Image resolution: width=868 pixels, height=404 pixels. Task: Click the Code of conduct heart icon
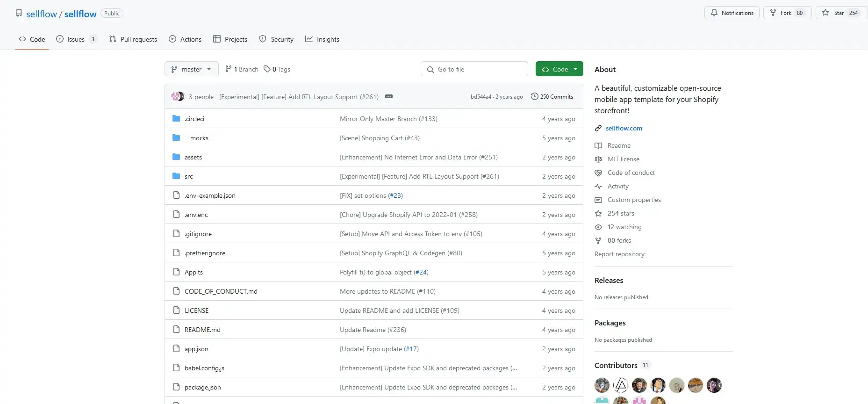pos(598,173)
